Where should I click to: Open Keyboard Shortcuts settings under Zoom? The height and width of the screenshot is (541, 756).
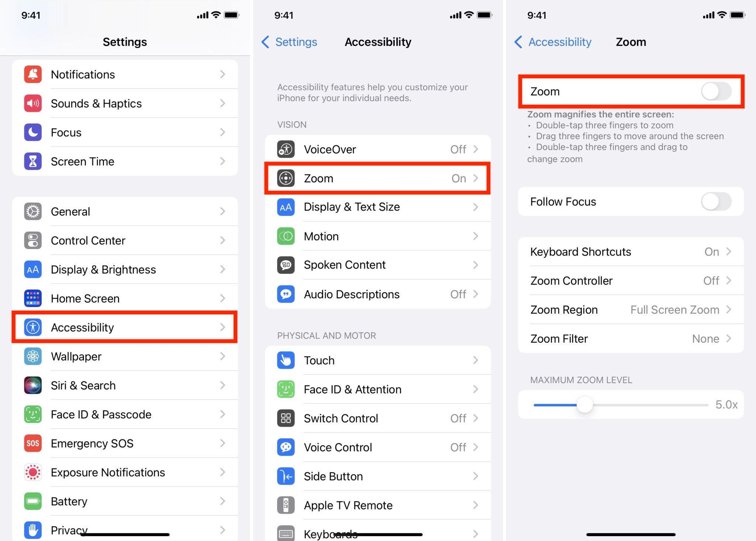point(632,252)
